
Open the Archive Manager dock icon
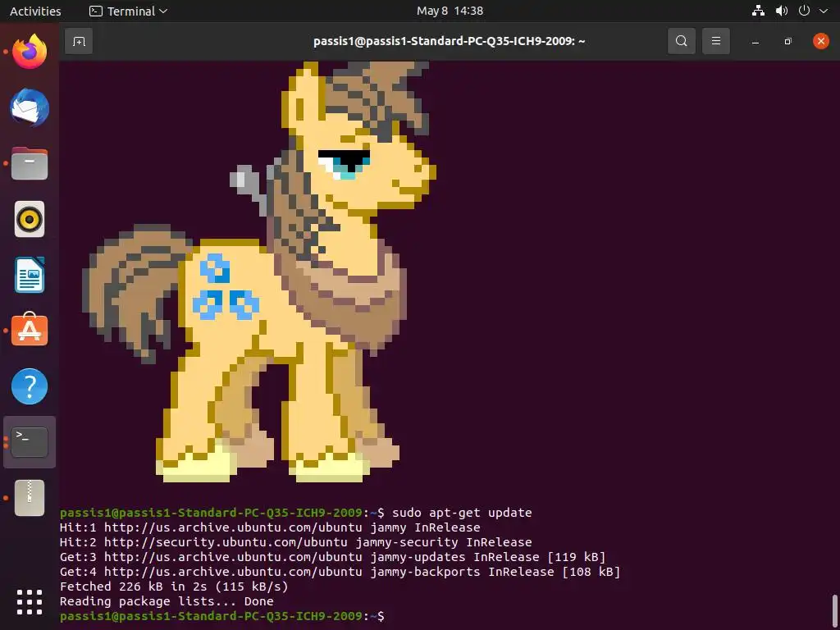[x=30, y=498]
